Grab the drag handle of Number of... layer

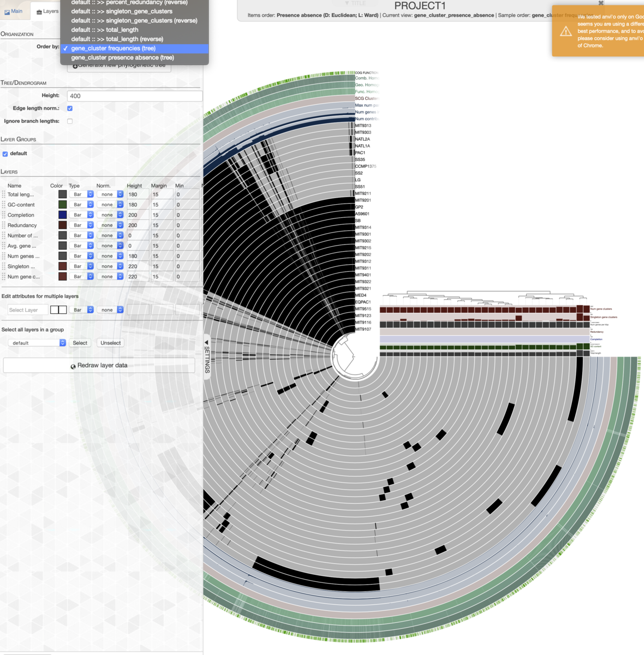(3, 236)
